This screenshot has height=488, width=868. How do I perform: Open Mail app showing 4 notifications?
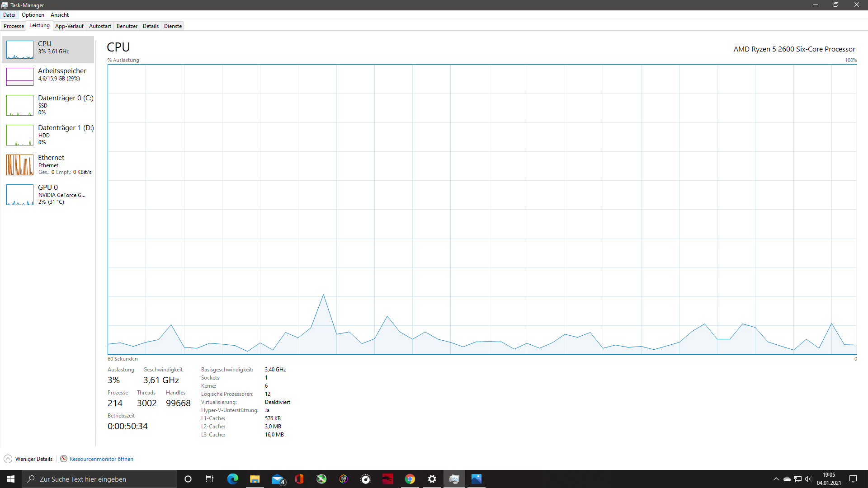(277, 479)
